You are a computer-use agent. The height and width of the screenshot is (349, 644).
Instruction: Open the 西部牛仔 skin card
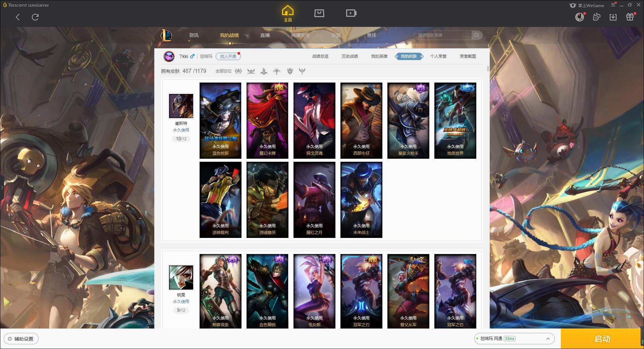pyautogui.click(x=361, y=120)
